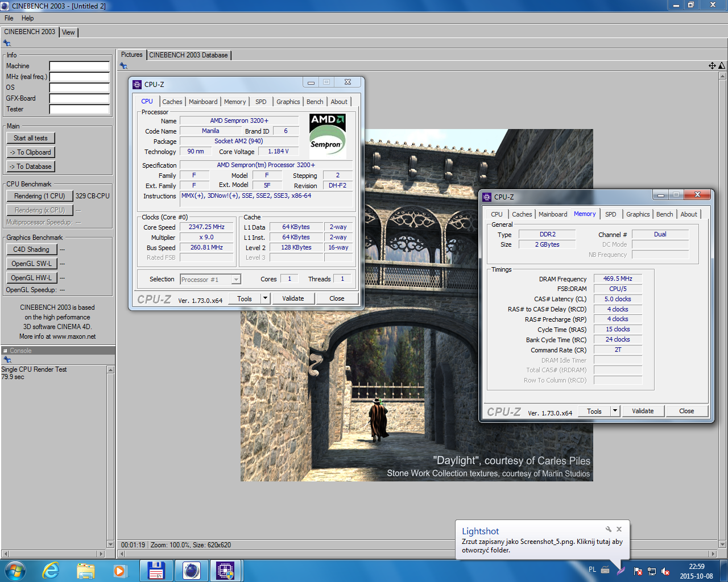Open Caches tab in right CPU-Z window

(x=522, y=214)
